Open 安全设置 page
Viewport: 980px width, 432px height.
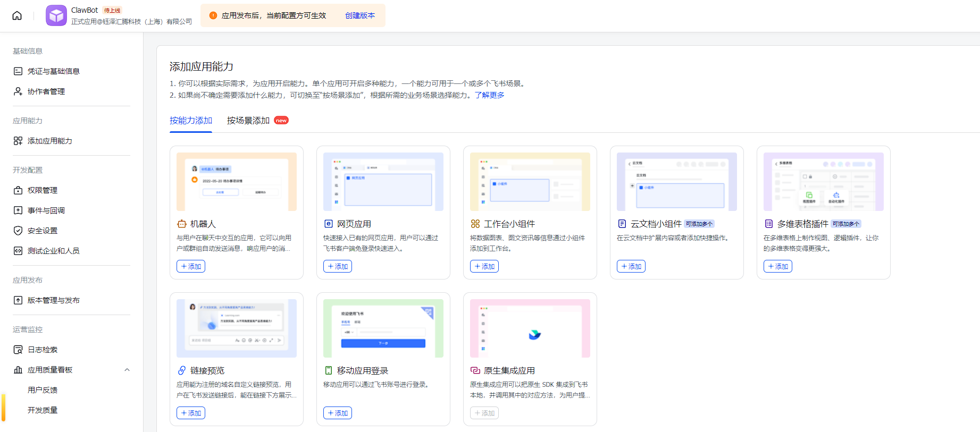(43, 231)
